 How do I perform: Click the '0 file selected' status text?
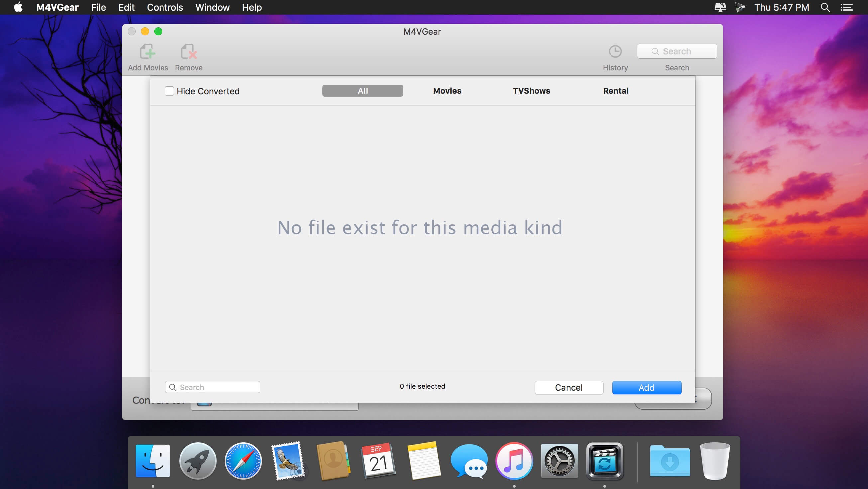422,386
